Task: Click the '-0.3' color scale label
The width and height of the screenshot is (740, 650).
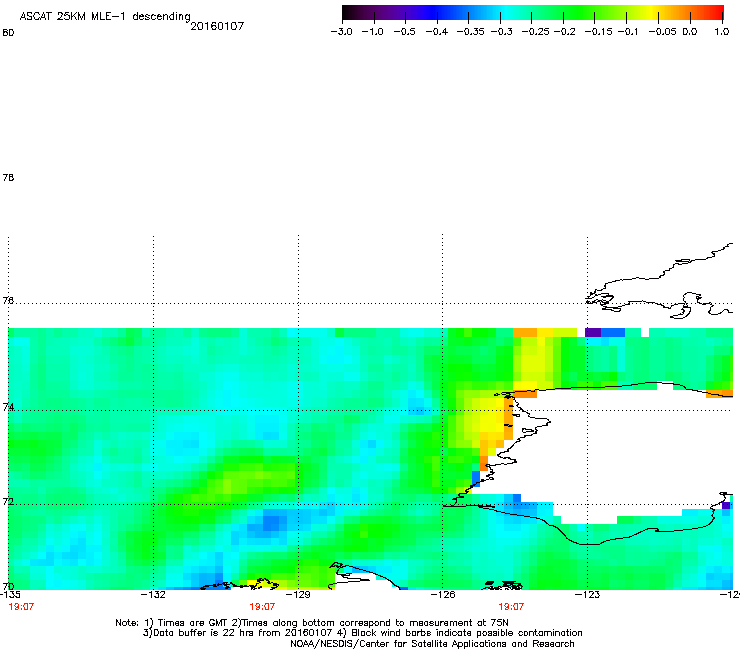Action: [x=501, y=32]
